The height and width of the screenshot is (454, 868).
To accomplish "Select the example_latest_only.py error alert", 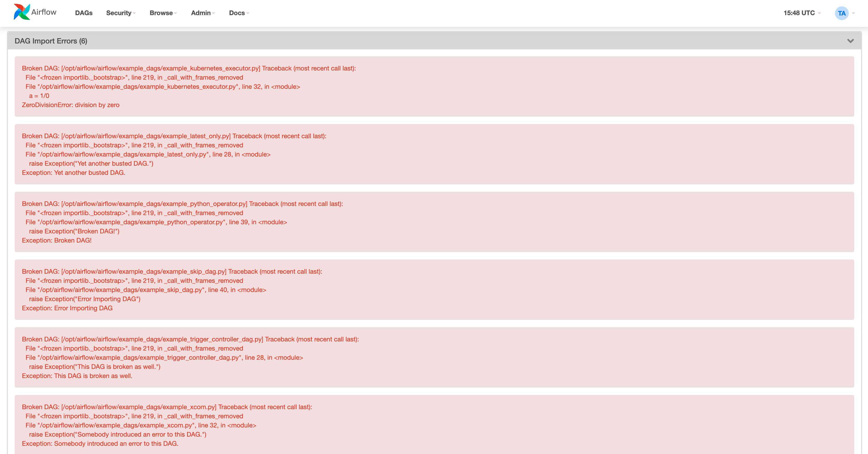I will [x=434, y=154].
